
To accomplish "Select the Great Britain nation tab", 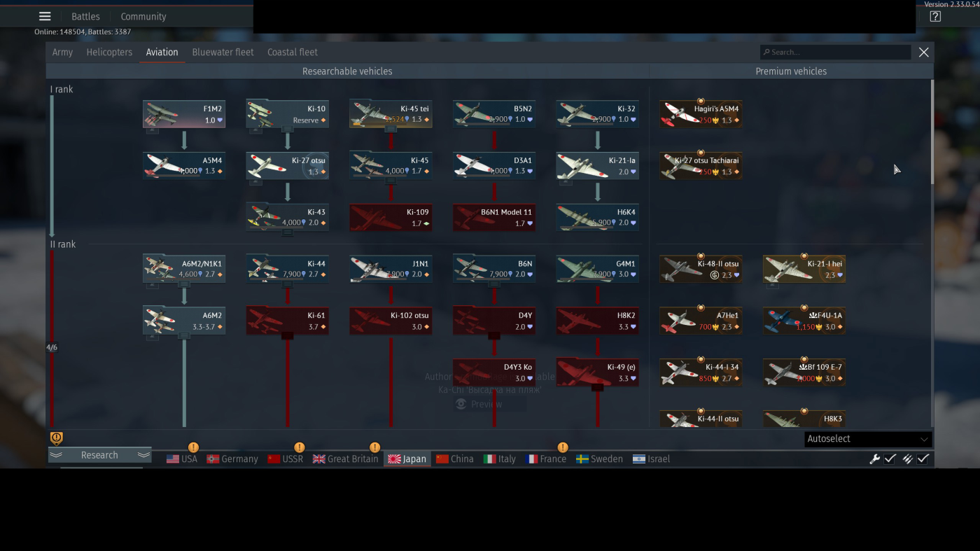I will coord(345,459).
